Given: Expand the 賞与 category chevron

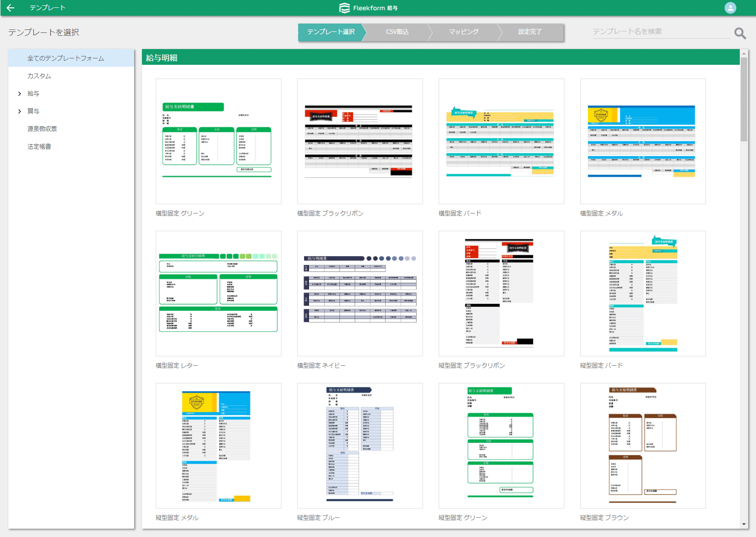Looking at the screenshot, I should click(x=20, y=111).
